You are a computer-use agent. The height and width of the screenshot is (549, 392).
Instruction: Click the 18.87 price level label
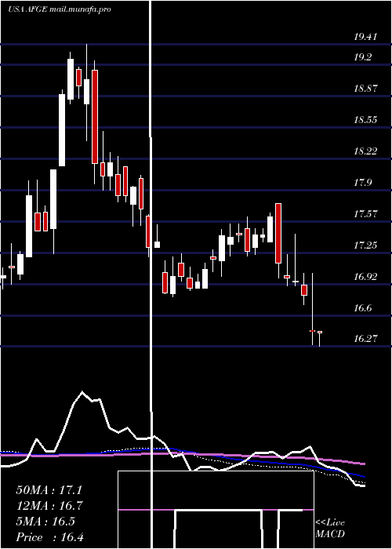click(366, 88)
